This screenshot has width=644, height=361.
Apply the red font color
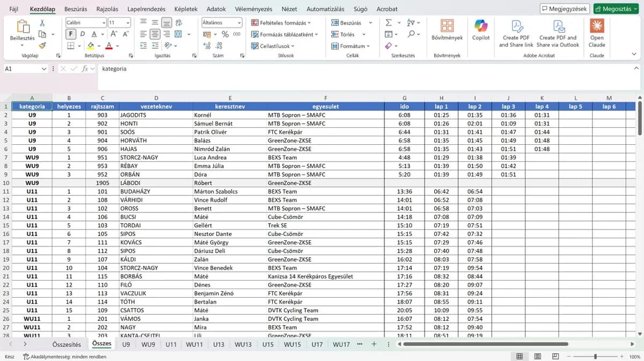click(x=109, y=46)
